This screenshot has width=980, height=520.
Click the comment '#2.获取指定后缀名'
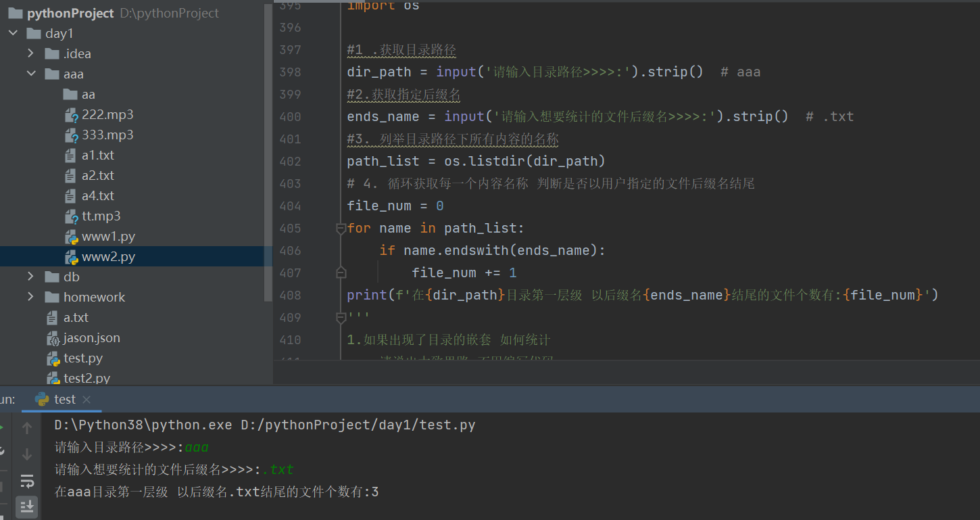click(403, 95)
